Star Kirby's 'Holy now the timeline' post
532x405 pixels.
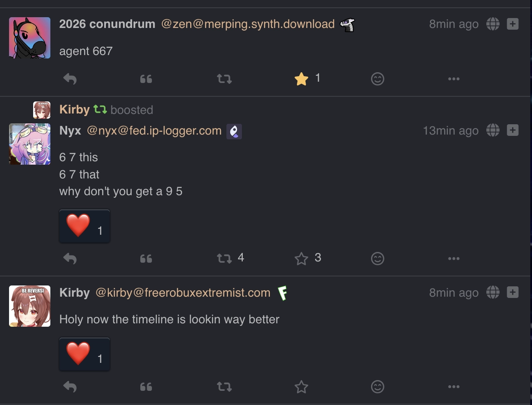pos(301,387)
